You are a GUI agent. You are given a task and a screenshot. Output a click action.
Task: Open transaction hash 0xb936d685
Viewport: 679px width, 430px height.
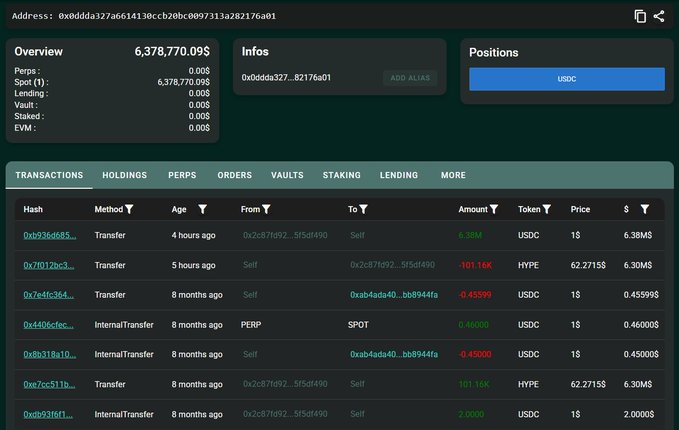tap(50, 235)
